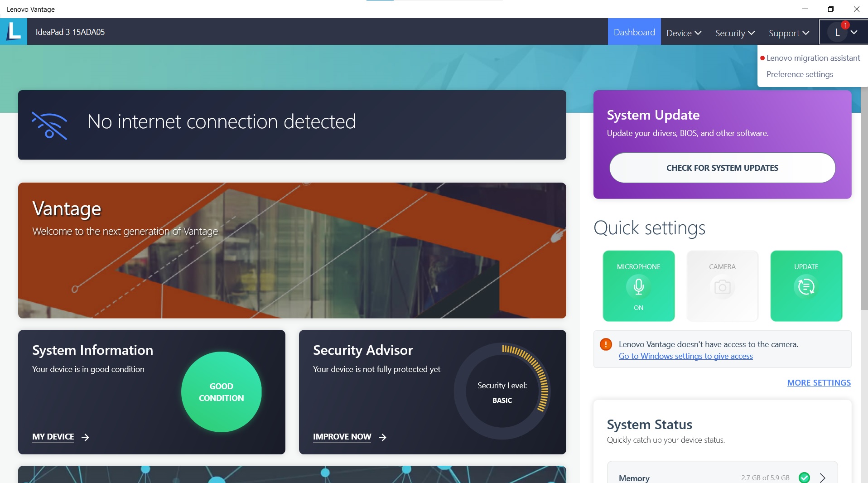Click the user avatar with notification badge
868x483 pixels.
838,32
